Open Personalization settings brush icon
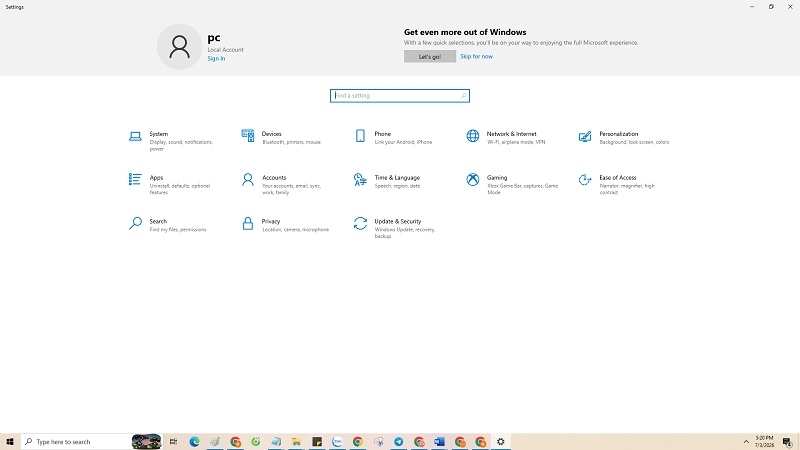The width and height of the screenshot is (800, 450). coord(585,136)
